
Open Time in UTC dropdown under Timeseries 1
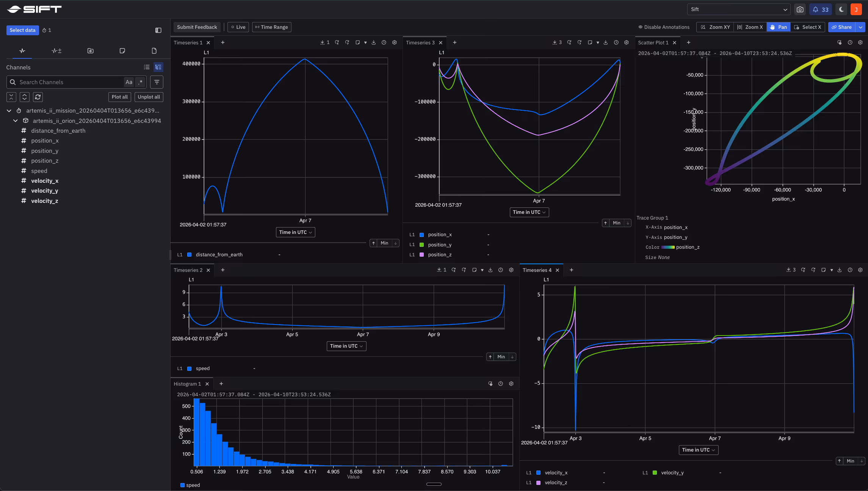[295, 232]
